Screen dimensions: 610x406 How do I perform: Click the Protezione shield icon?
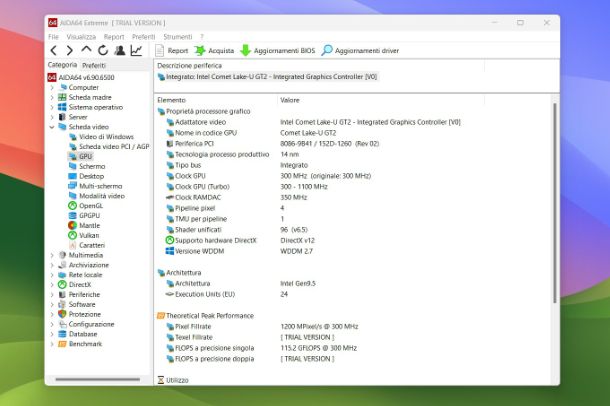pos(62,314)
